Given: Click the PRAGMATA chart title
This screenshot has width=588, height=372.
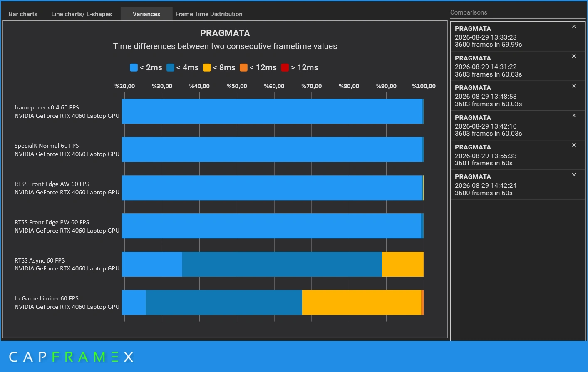Looking at the screenshot, I should (x=225, y=33).
